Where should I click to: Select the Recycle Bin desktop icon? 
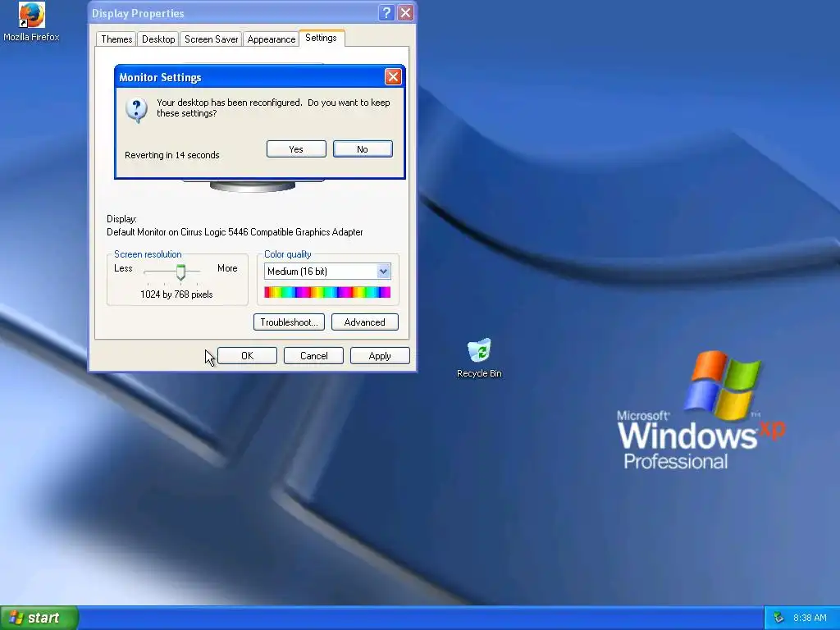479,358
